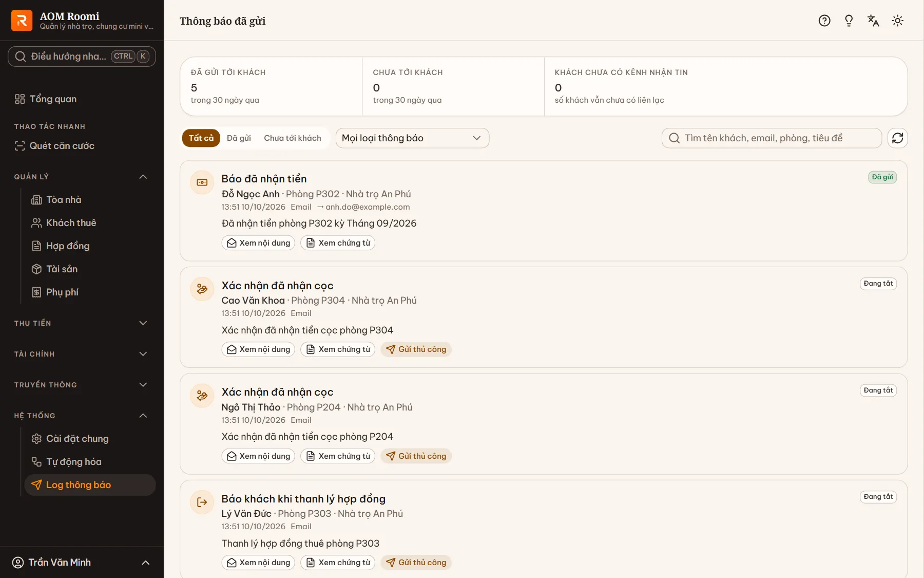Click Gửi thủ công for Ngô Thị Thảo
924x578 pixels.
click(416, 456)
